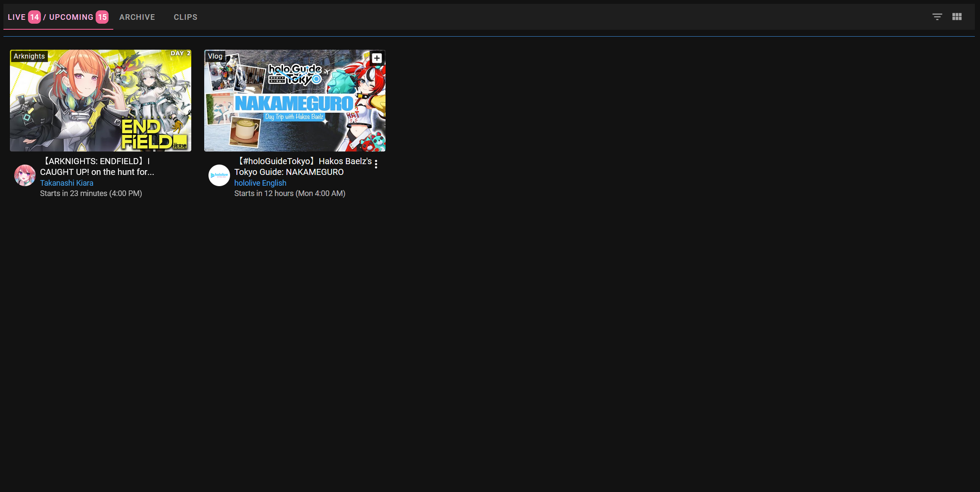The width and height of the screenshot is (980, 492).
Task: Click the pink live count badge 14
Action: (34, 17)
